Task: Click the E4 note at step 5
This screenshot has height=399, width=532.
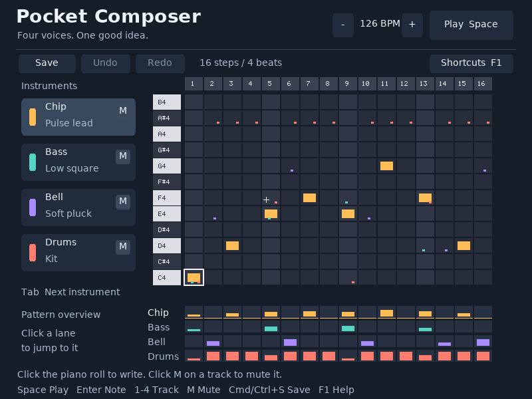Action: click(x=271, y=213)
